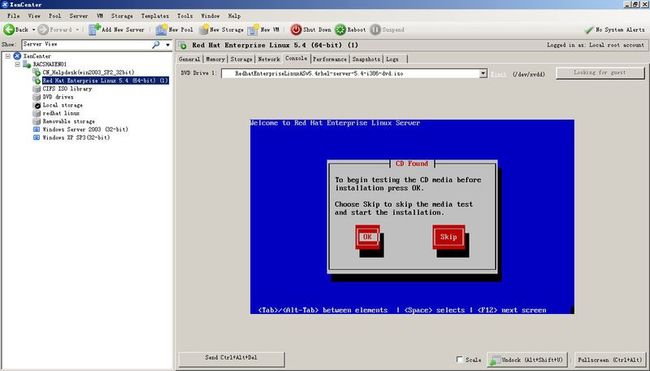Image resolution: width=650 pixels, height=371 pixels.
Task: Click the Add New Server icon
Action: click(x=95, y=29)
